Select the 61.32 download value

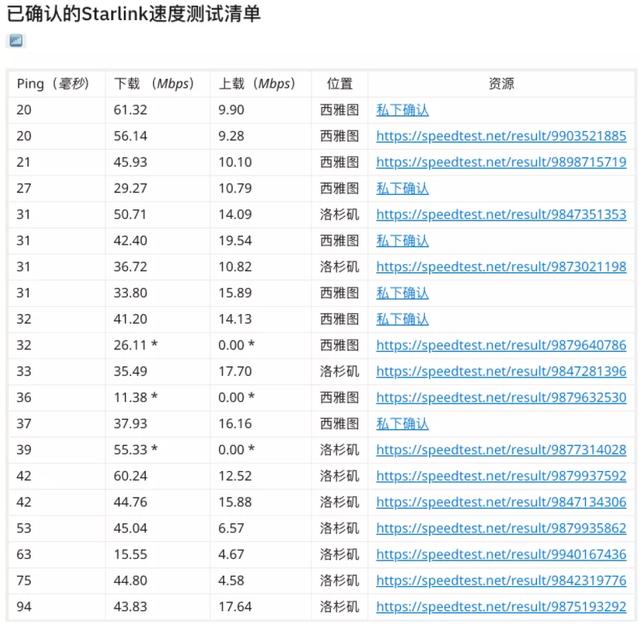(x=130, y=110)
